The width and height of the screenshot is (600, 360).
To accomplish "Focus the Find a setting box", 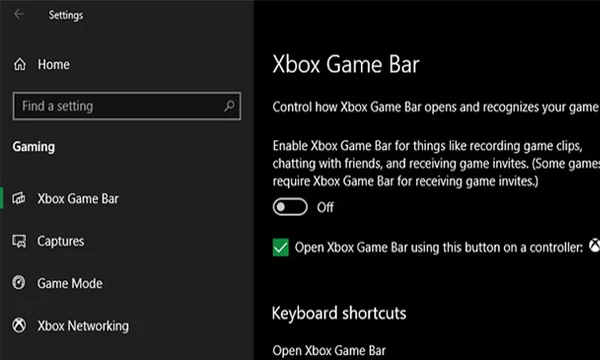I will click(127, 106).
